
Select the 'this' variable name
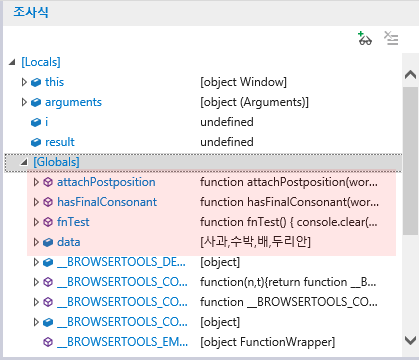(54, 82)
